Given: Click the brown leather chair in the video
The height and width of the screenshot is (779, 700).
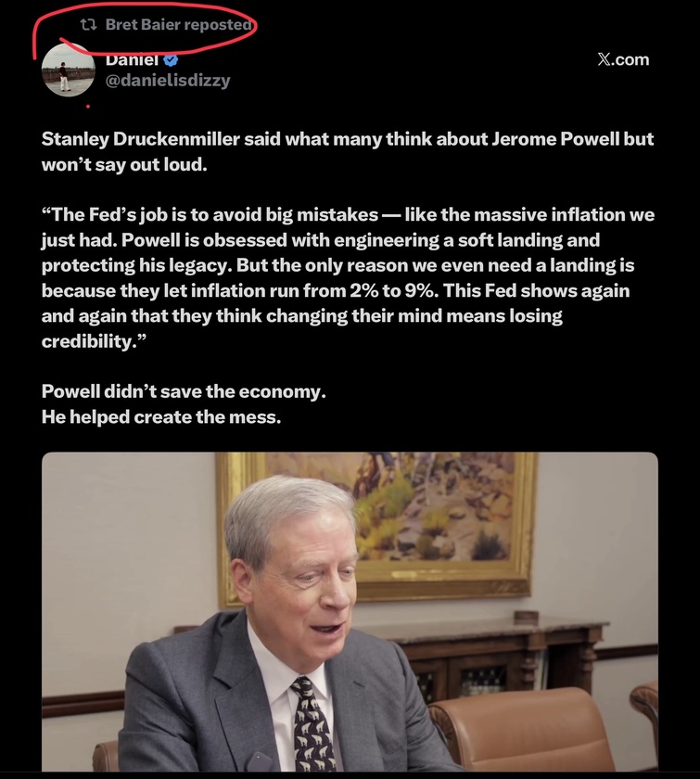Looking at the screenshot, I should tap(522, 731).
